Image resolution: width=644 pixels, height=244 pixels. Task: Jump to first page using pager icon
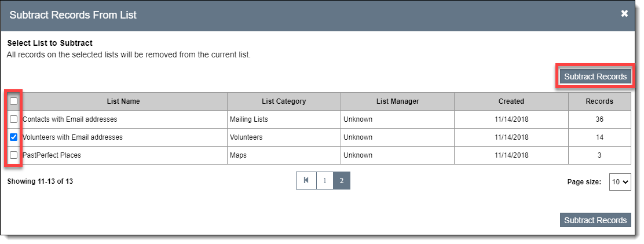click(x=306, y=181)
